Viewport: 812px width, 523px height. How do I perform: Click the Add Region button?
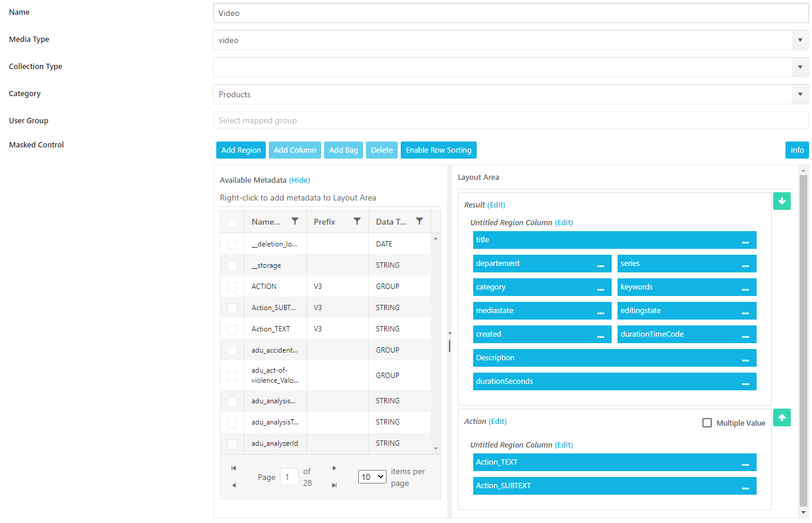pyautogui.click(x=241, y=150)
